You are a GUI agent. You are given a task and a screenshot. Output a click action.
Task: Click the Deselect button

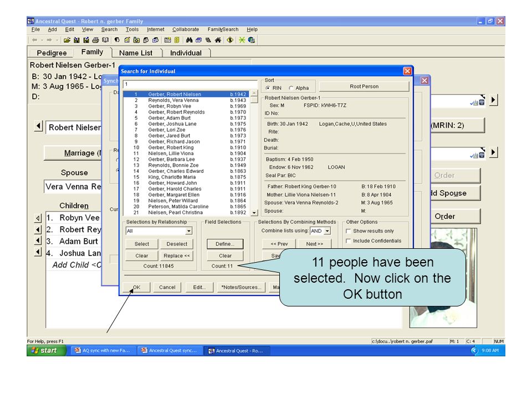point(177,244)
